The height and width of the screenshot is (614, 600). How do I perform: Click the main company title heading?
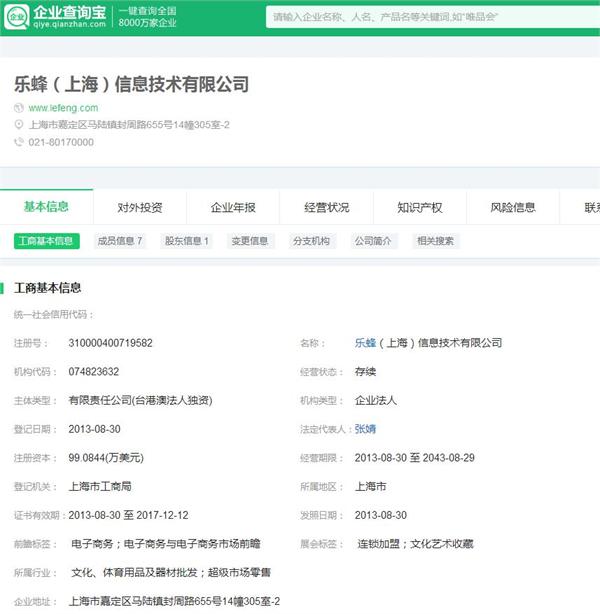132,84
